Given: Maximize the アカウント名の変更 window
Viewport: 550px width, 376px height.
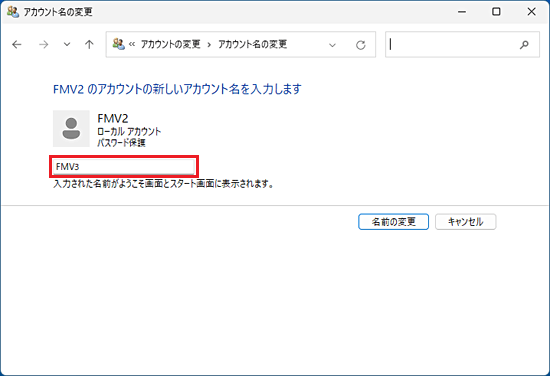Looking at the screenshot, I should click(496, 12).
